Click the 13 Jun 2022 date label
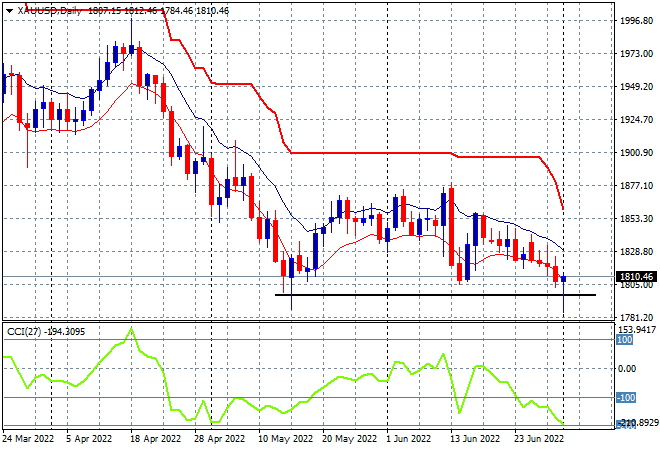 (x=475, y=439)
